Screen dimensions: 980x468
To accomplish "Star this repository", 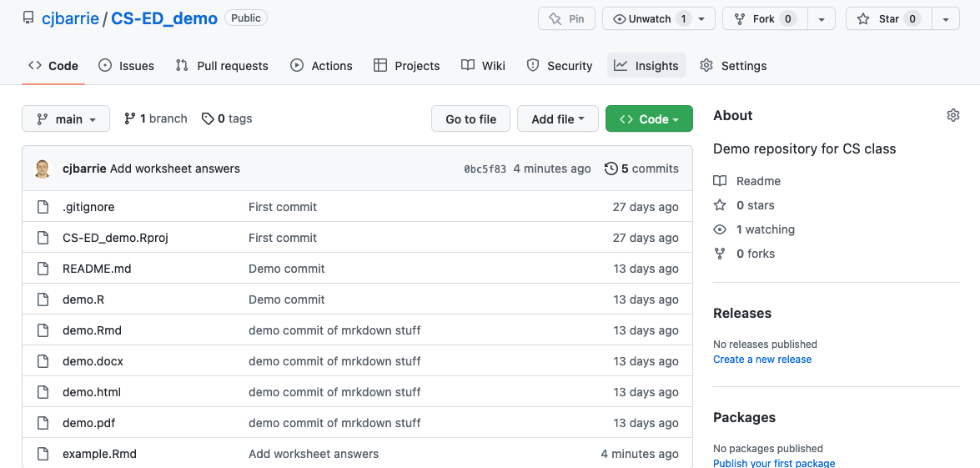I will (889, 18).
